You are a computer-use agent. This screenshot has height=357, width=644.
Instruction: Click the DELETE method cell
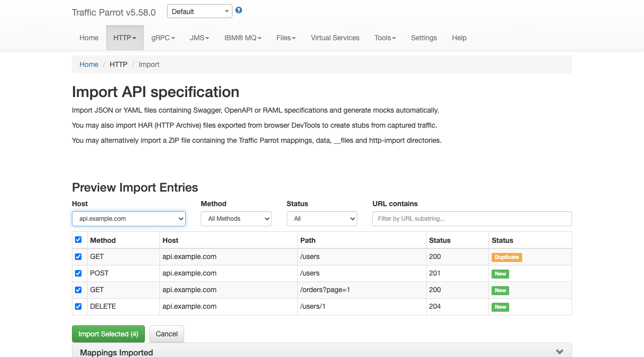coord(123,306)
